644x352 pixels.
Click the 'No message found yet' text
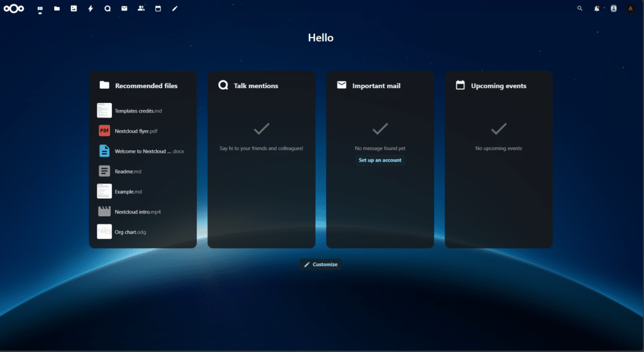coord(380,148)
